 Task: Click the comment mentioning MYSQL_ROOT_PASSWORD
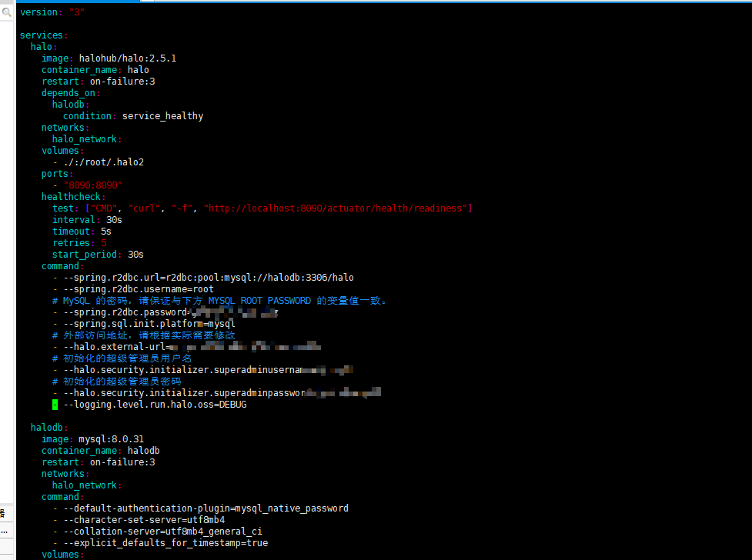(x=219, y=301)
